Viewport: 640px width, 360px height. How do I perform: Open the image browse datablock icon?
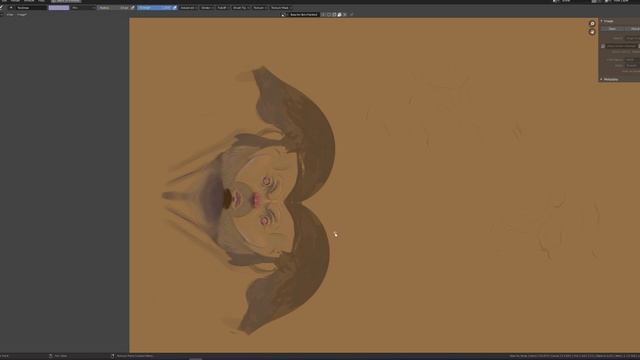click(x=284, y=15)
